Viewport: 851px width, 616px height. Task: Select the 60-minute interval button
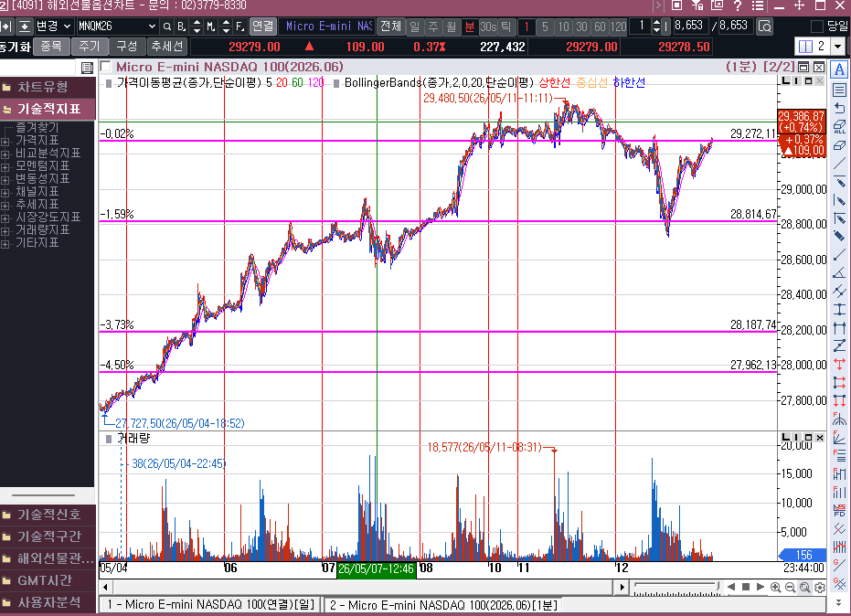click(600, 27)
